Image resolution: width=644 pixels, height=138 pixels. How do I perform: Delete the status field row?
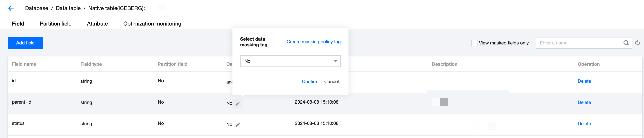click(x=584, y=124)
